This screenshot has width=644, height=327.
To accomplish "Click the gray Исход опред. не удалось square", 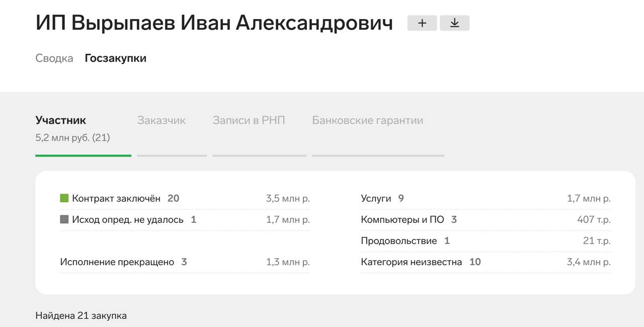I will [x=64, y=219].
